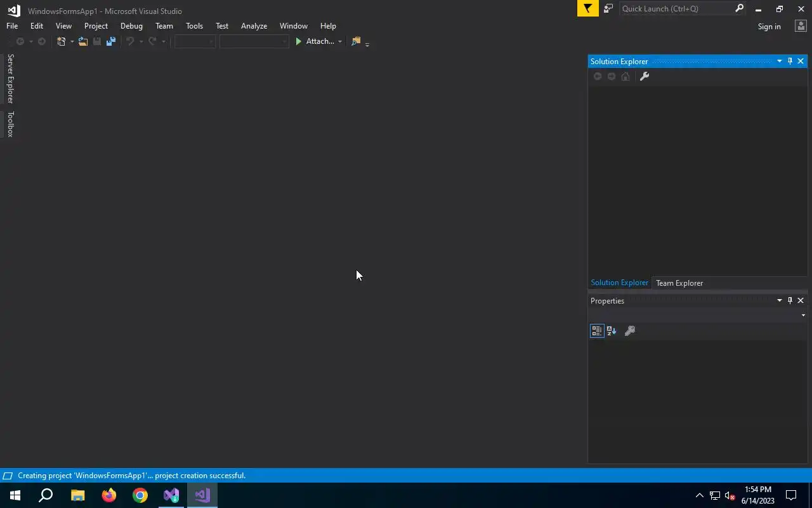The height and width of the screenshot is (508, 812).
Task: Pin the Properties panel
Action: coord(790,300)
